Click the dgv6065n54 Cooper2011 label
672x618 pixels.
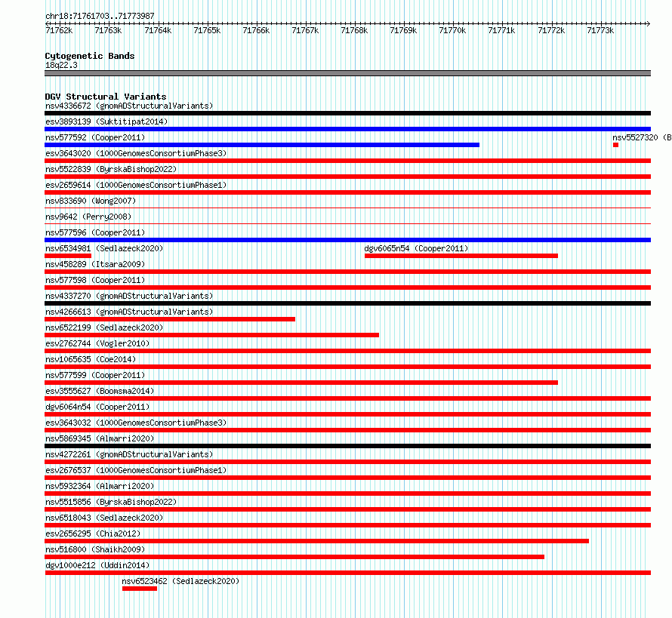(416, 248)
